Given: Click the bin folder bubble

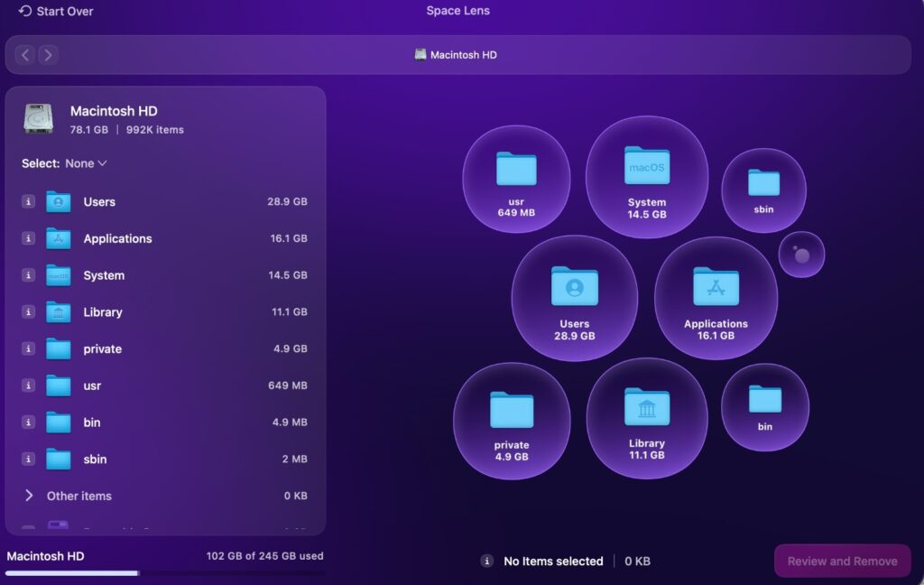Looking at the screenshot, I should (x=764, y=406).
